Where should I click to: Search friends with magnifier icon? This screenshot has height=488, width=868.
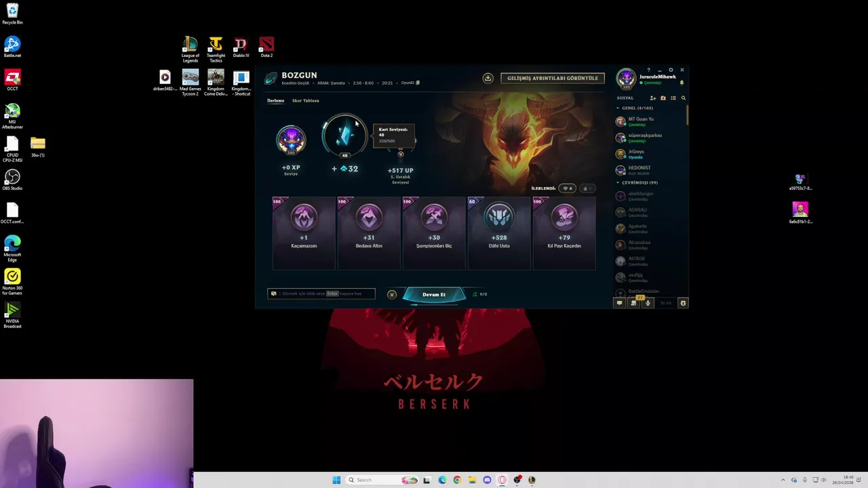[683, 98]
